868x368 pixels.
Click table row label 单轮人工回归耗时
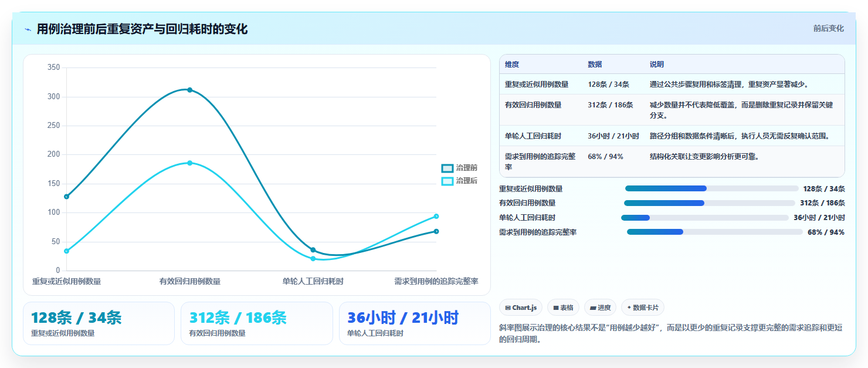[x=533, y=136]
